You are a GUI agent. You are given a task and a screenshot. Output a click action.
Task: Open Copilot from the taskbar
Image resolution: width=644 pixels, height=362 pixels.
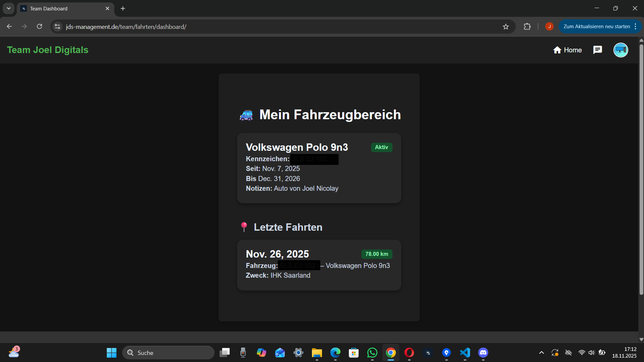(x=262, y=353)
